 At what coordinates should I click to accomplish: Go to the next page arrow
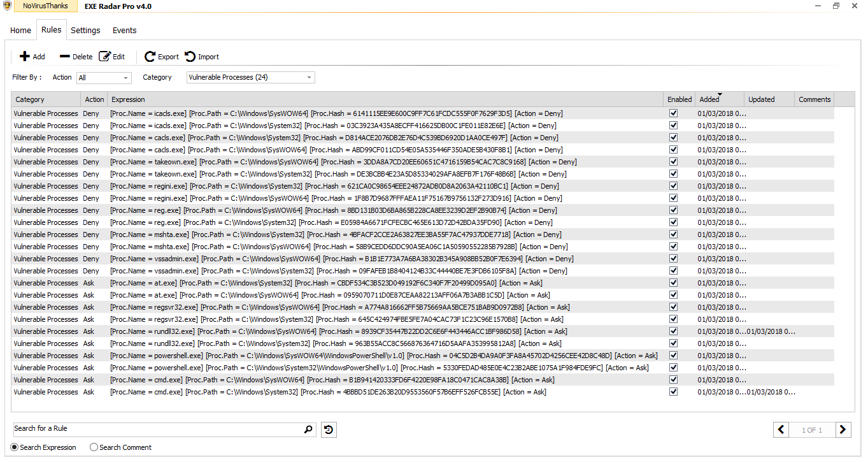coord(843,430)
